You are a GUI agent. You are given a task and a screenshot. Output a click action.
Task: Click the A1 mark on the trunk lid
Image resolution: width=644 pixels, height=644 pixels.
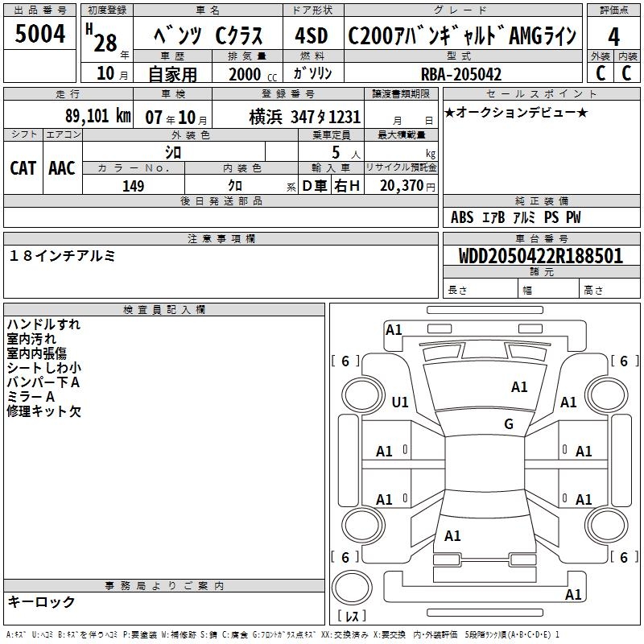tap(452, 535)
